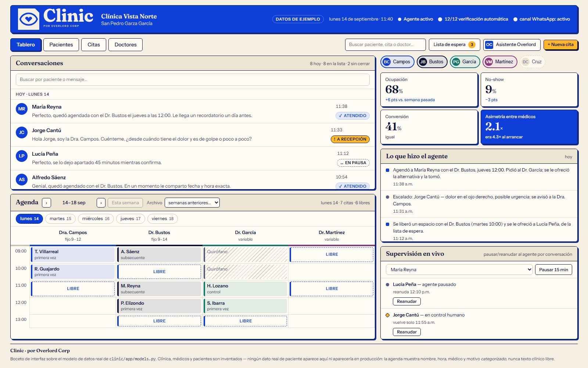The height and width of the screenshot is (368, 588).
Task: Select the viernes 18 day tab
Action: [162, 219]
